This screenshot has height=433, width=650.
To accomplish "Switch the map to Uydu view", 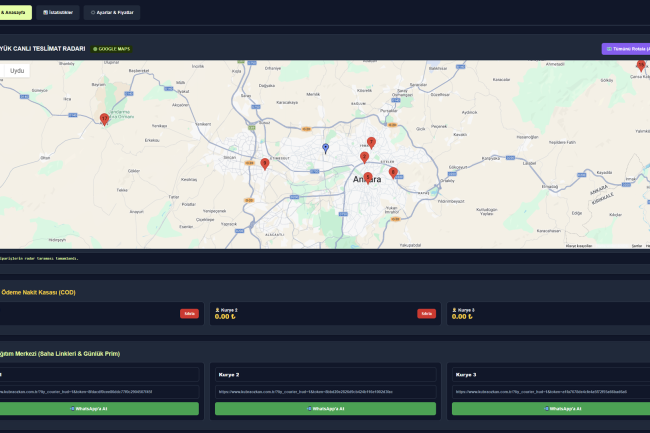I will click(17, 71).
